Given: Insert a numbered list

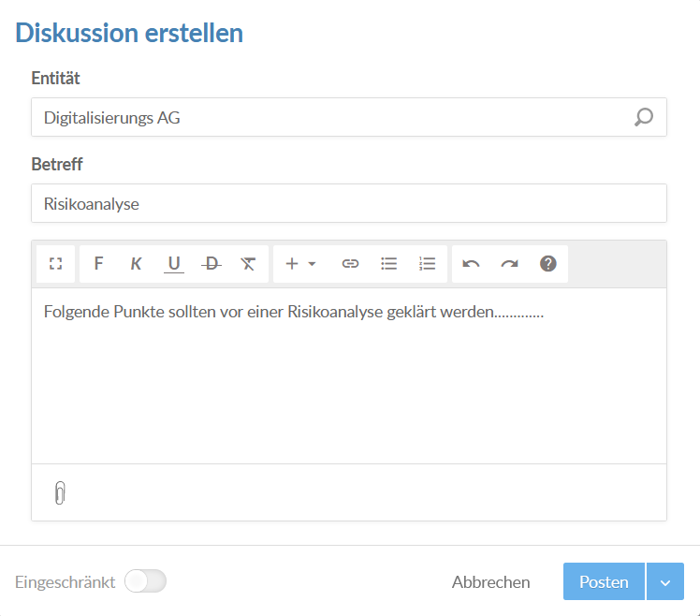Looking at the screenshot, I should [x=428, y=264].
